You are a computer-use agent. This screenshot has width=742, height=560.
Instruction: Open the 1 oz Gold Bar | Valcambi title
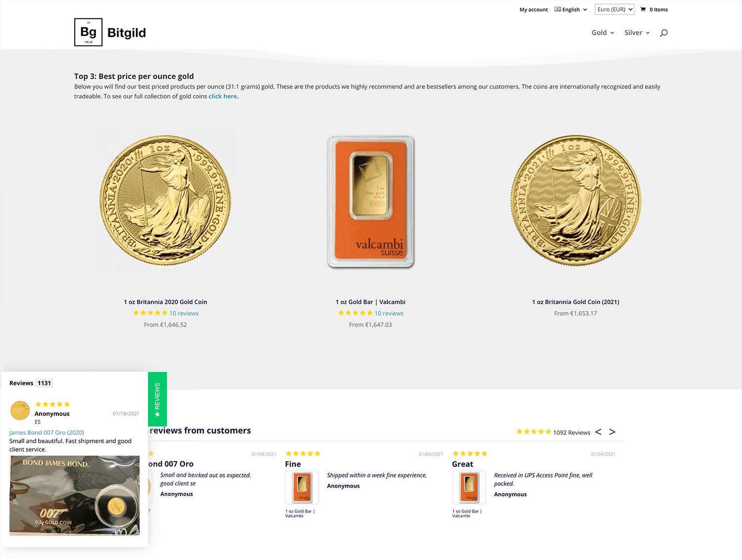[371, 302]
